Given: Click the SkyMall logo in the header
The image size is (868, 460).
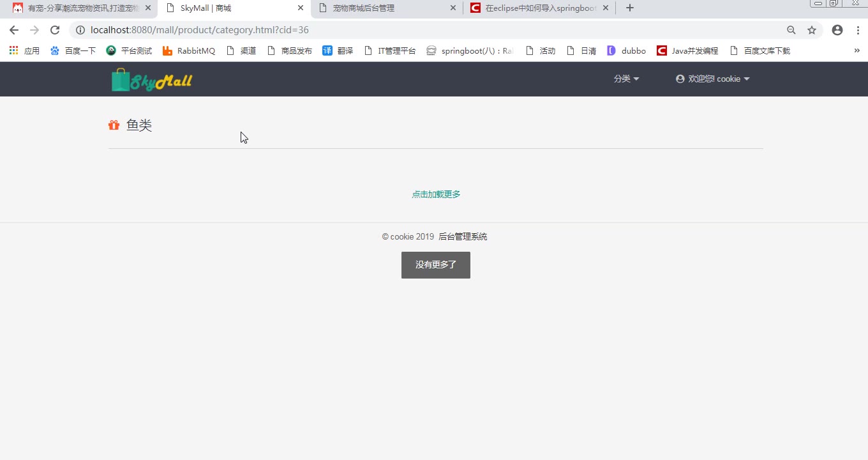Looking at the screenshot, I should (152, 80).
